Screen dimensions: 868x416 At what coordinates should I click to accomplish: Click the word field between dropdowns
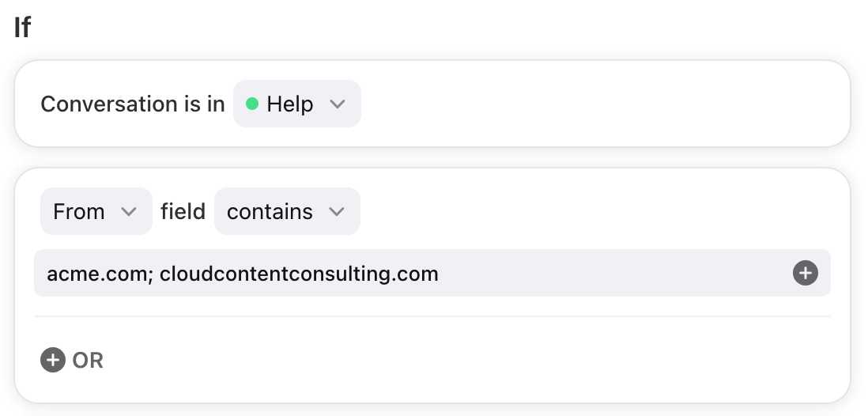tap(183, 212)
